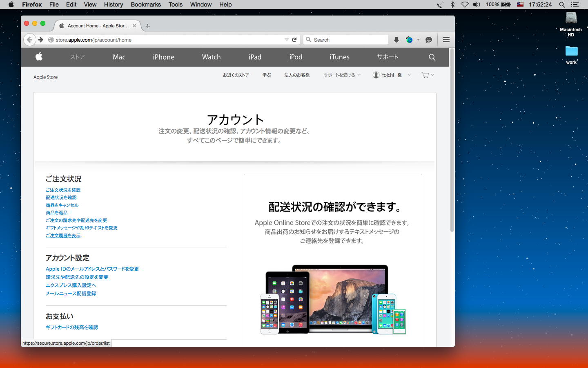This screenshot has height=368, width=588.
Task: Open the Help menu
Action: [x=225, y=4]
